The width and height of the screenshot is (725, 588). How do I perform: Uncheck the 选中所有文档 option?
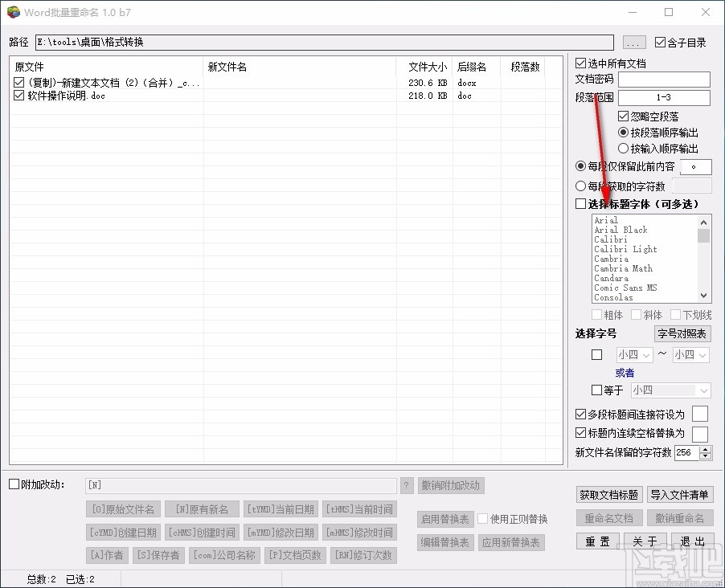click(x=580, y=63)
